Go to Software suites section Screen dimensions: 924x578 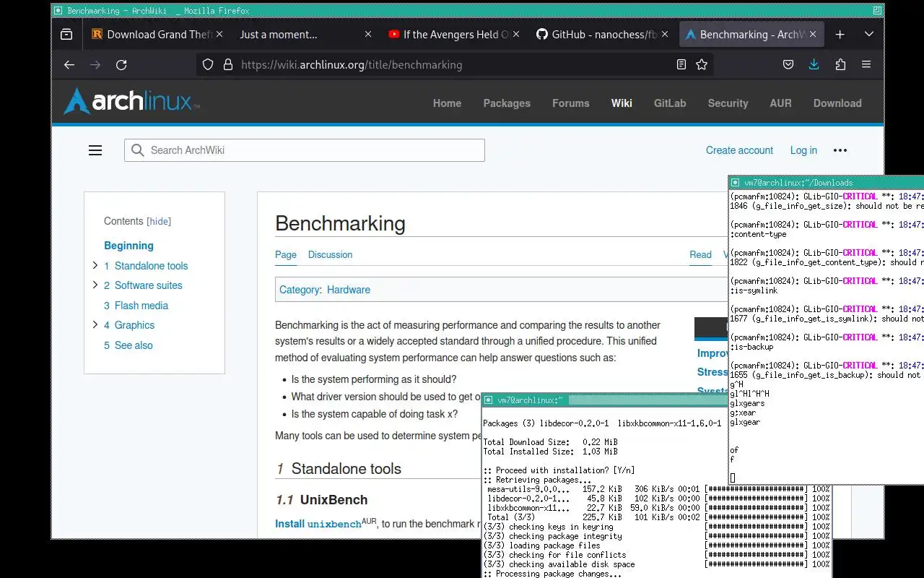(x=143, y=285)
